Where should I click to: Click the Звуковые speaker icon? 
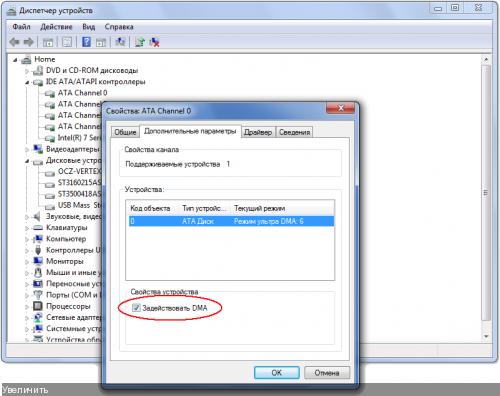click(x=37, y=217)
